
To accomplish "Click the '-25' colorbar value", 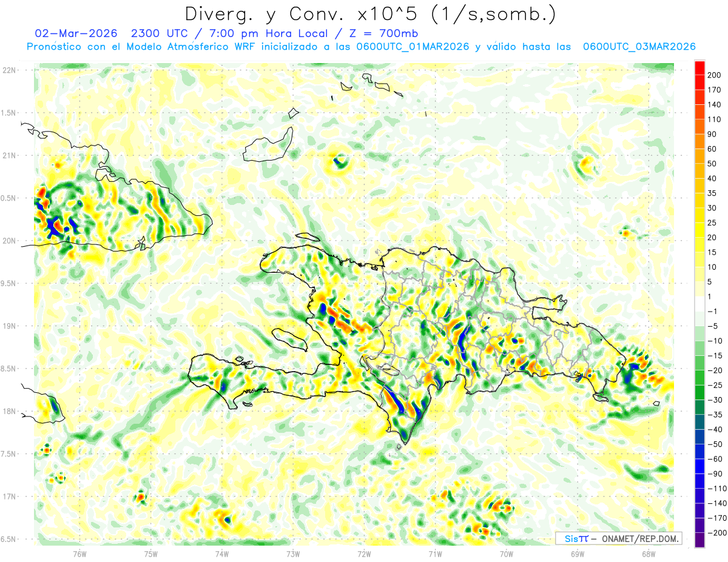I will (x=716, y=385).
